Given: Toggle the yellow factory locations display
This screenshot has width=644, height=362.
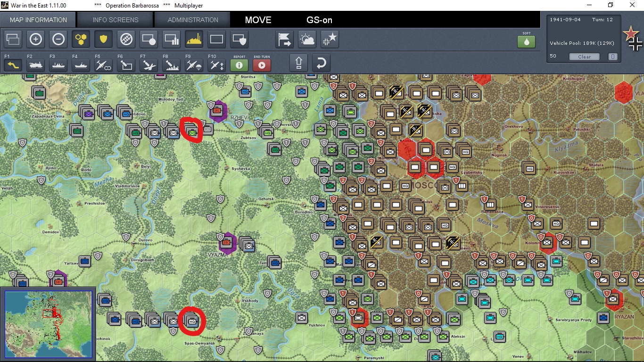Looking at the screenshot, I should tap(194, 40).
